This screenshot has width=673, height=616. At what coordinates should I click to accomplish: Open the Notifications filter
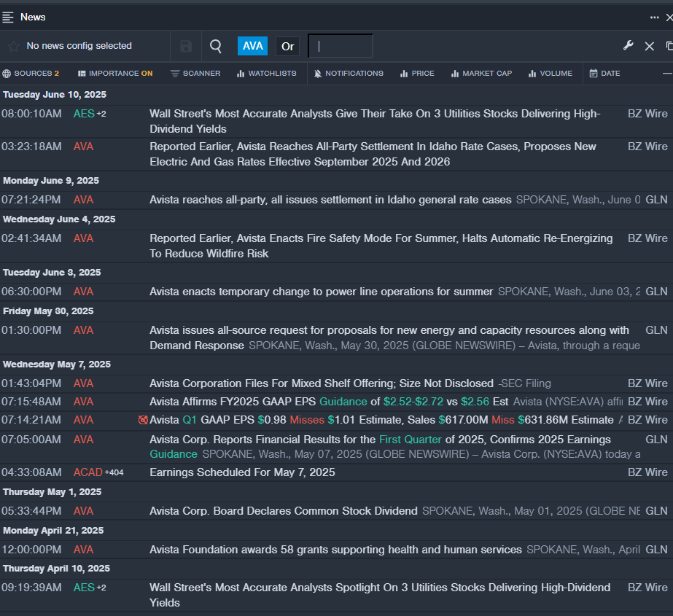click(349, 74)
